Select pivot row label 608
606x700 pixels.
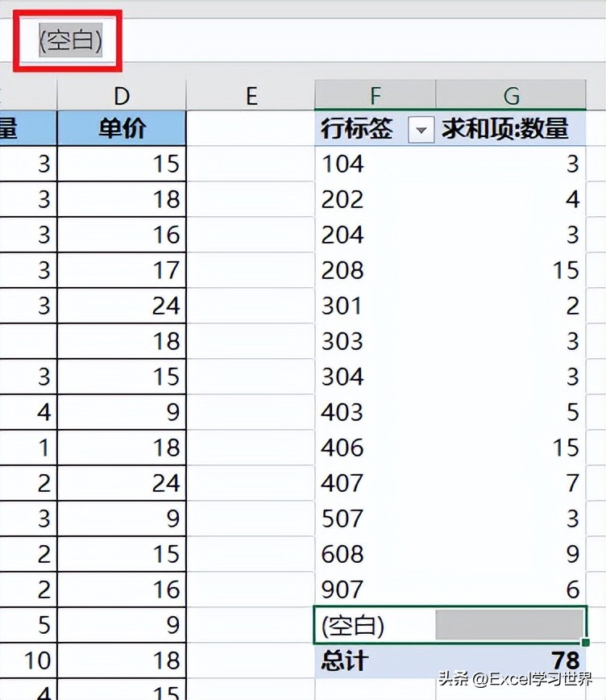click(x=342, y=554)
